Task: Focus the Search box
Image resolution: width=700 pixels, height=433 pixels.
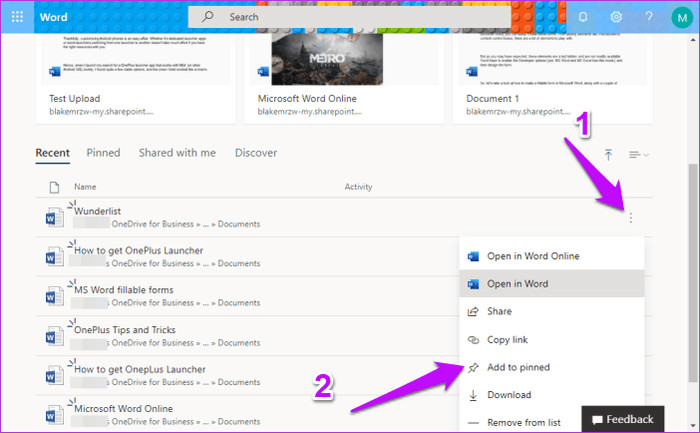Action: (349, 17)
